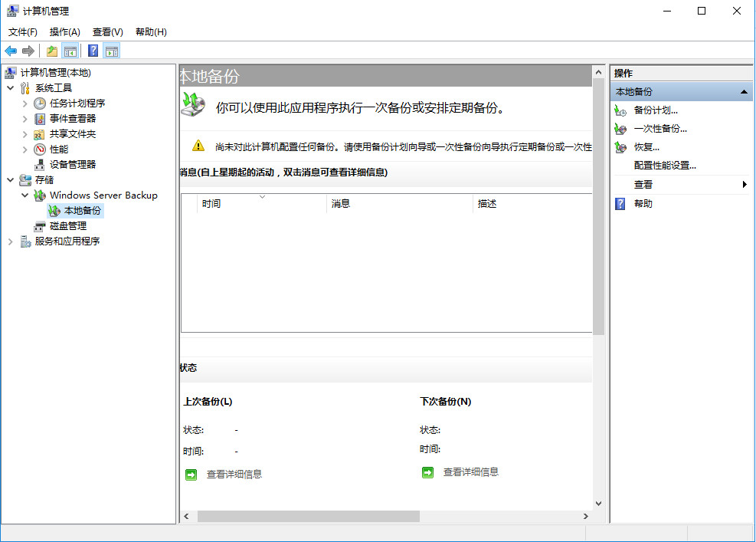Open the 查看 submenu arrow in Actions pane

[742, 184]
